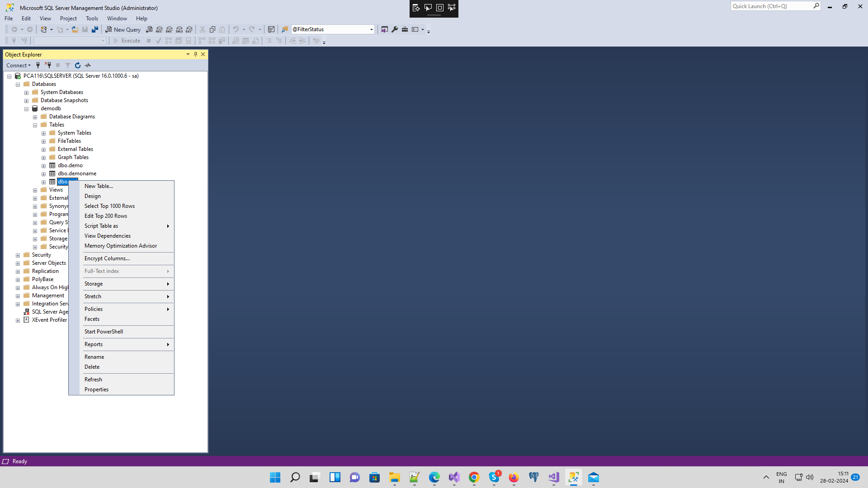Click the Find in Files icon

pos(285,29)
